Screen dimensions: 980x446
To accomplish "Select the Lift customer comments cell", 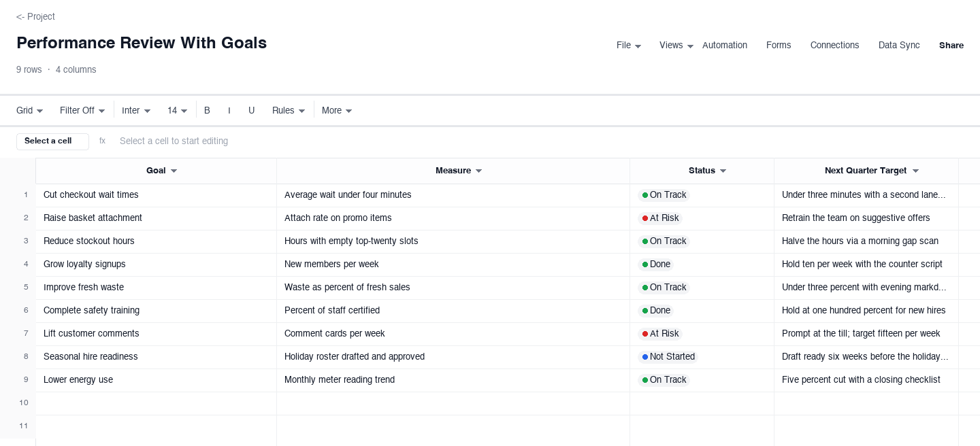I will 156,334.
